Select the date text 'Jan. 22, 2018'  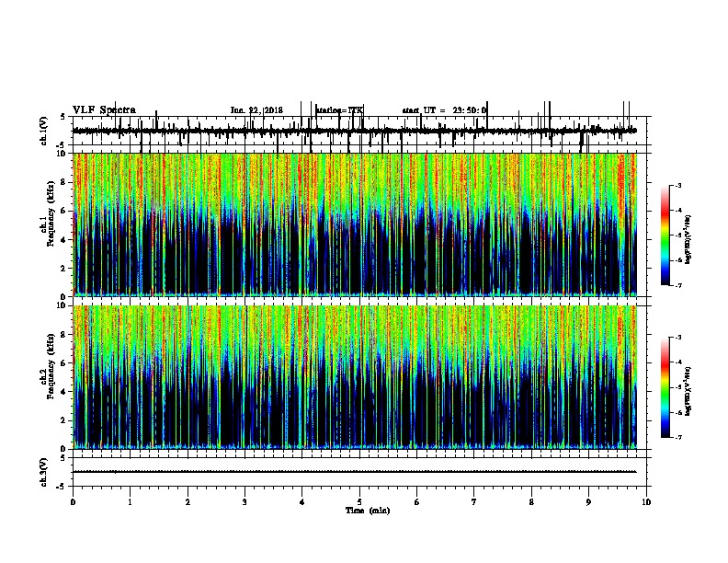[256, 110]
